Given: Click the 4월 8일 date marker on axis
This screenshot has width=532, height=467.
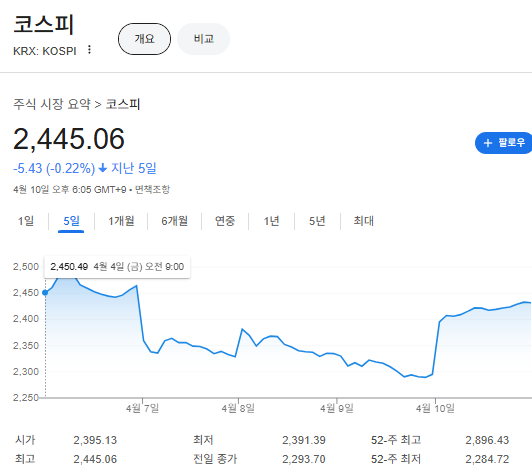Looking at the screenshot, I should point(238,408).
